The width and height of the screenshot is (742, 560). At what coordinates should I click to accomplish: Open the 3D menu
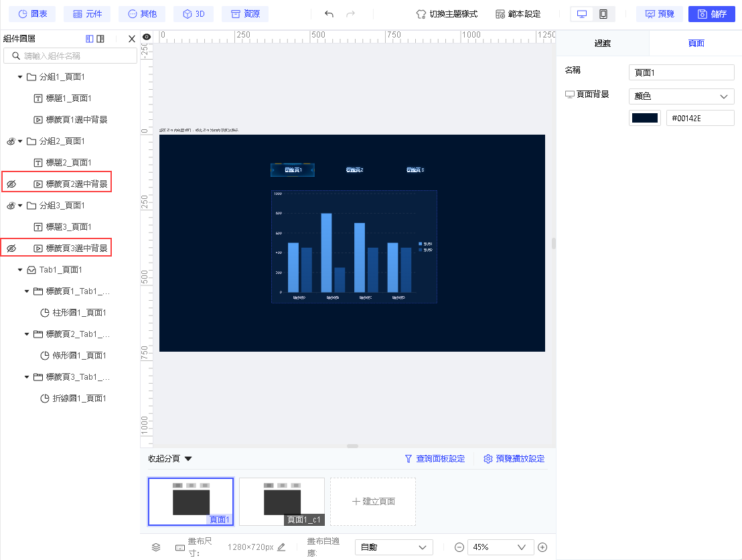pos(194,14)
